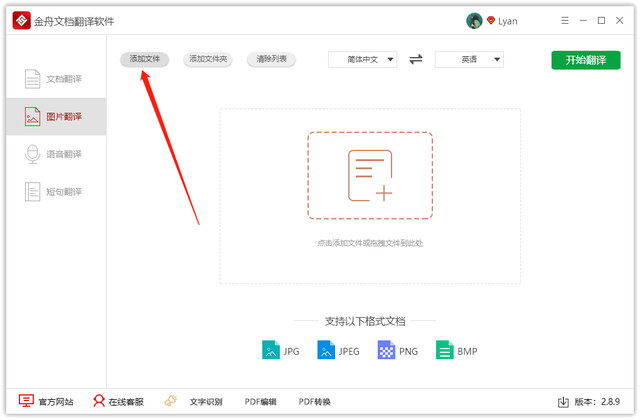Click the VIP diamond badge icon
The image size is (640, 420).
(x=491, y=20)
